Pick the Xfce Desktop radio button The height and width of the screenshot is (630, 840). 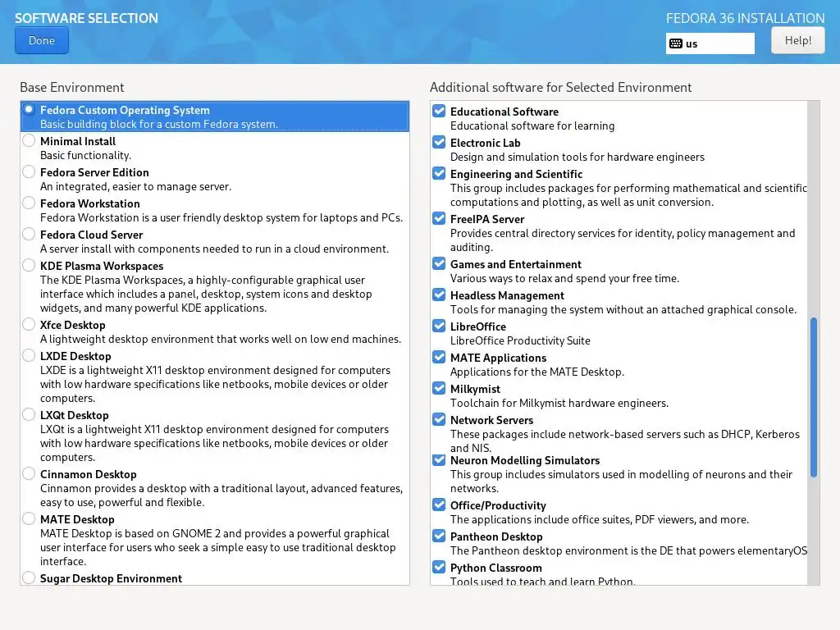point(29,323)
